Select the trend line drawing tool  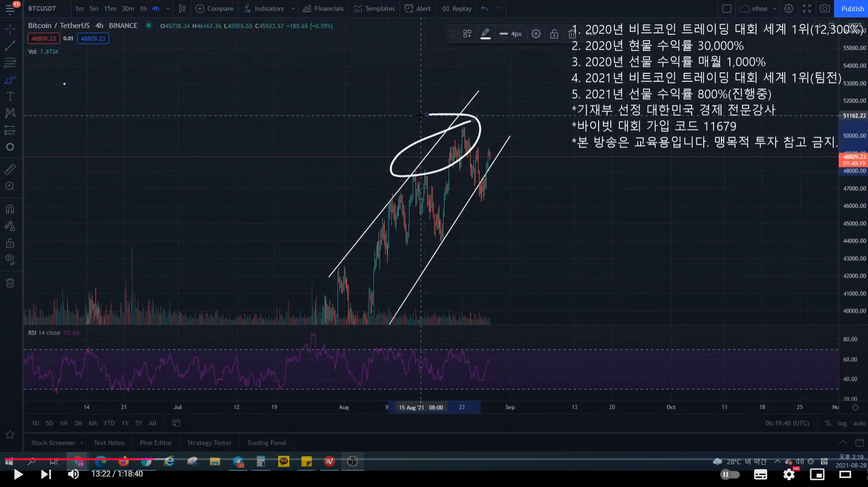pos(10,46)
